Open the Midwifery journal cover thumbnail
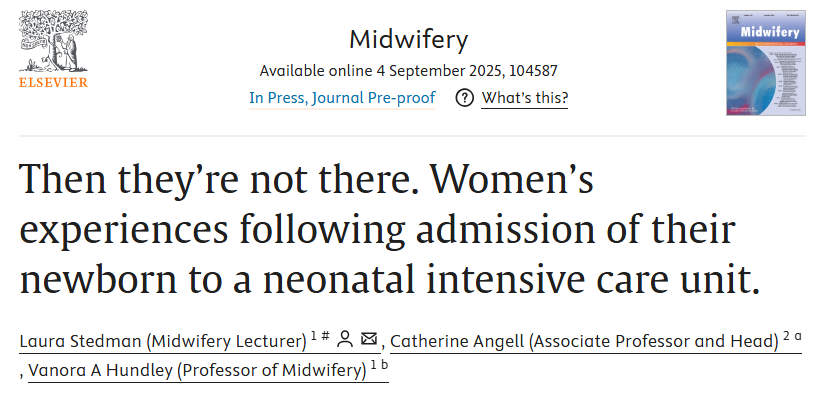838x394 pixels. (765, 63)
